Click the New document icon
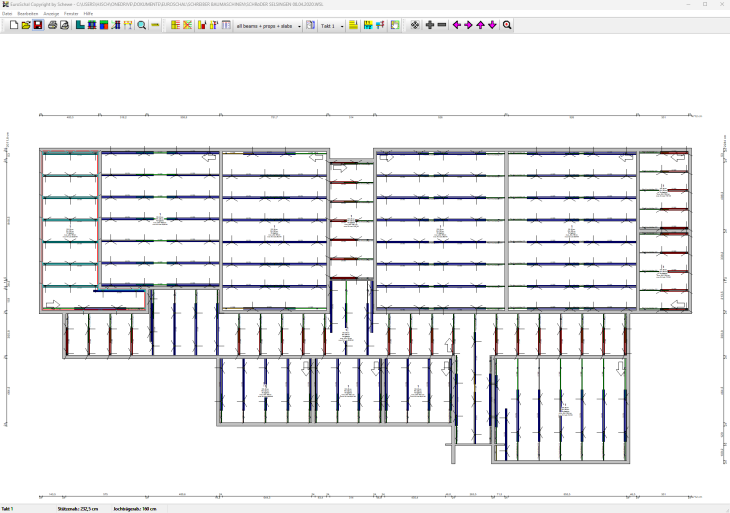The height and width of the screenshot is (513, 730). (13, 25)
